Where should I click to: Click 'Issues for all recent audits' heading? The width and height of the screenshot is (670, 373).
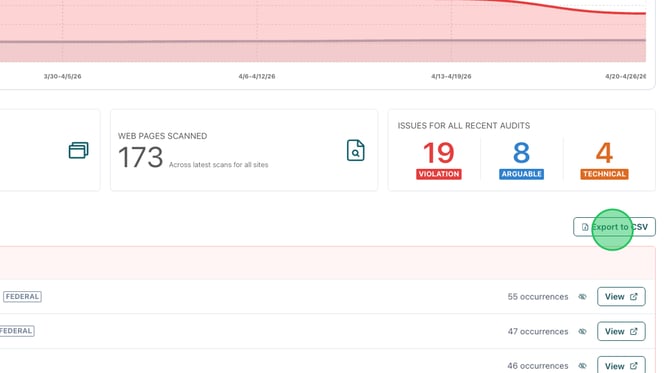pyautogui.click(x=464, y=126)
